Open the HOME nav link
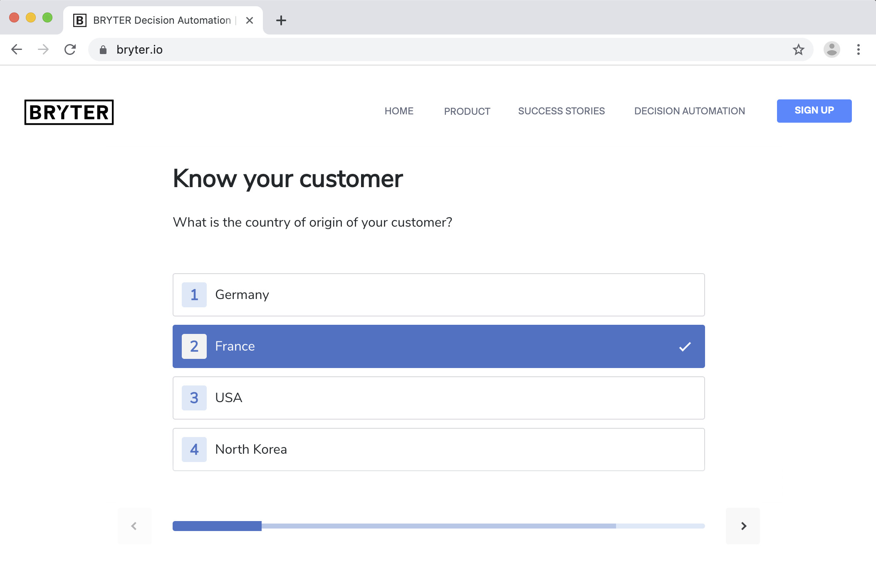This screenshot has width=876, height=588. [399, 111]
